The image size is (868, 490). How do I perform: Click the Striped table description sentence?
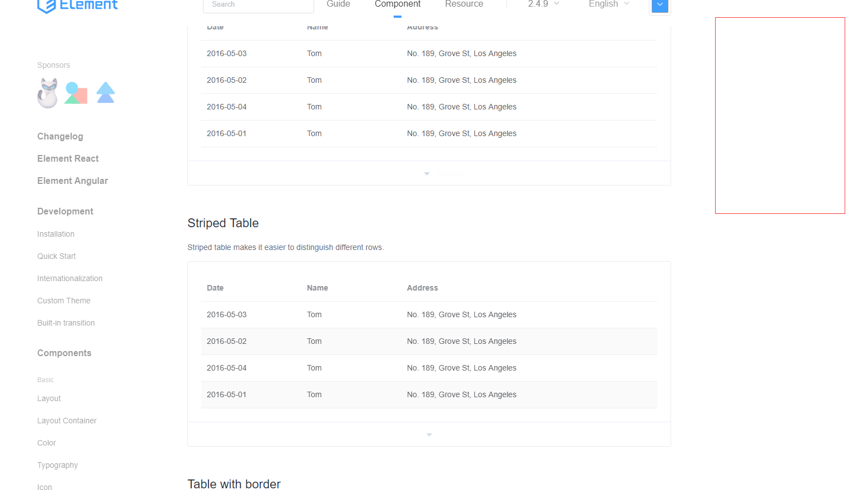point(285,247)
